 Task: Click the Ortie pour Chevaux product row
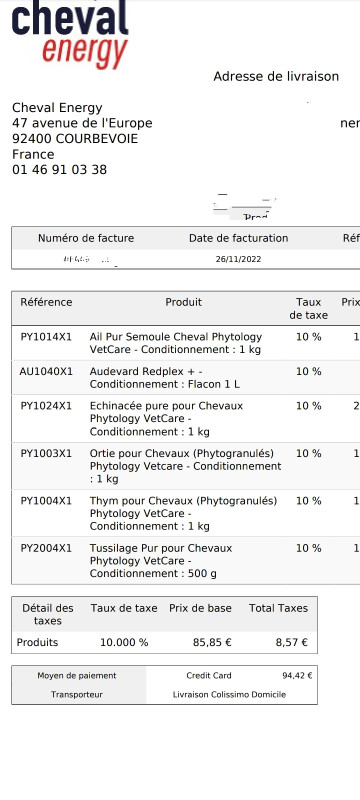[186, 466]
